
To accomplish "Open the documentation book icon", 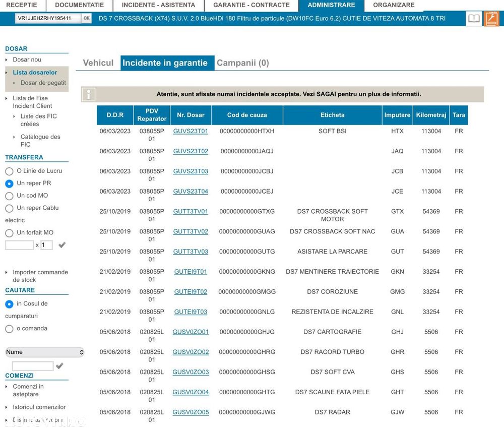I will 474,19.
